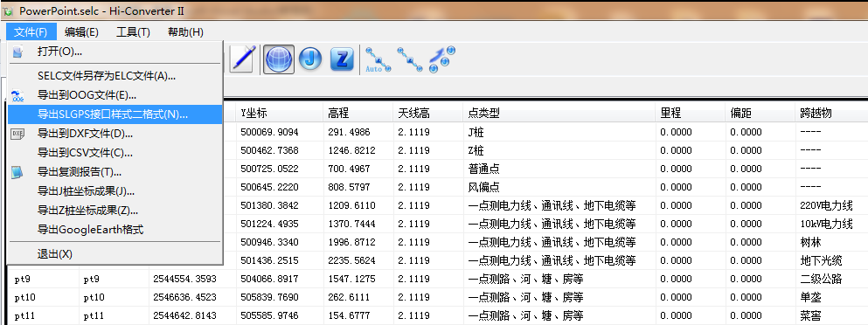This screenshot has width=868, height=325.
Task: Choose 导出Z桩坐标成果(Z)...
Action: tap(115, 211)
